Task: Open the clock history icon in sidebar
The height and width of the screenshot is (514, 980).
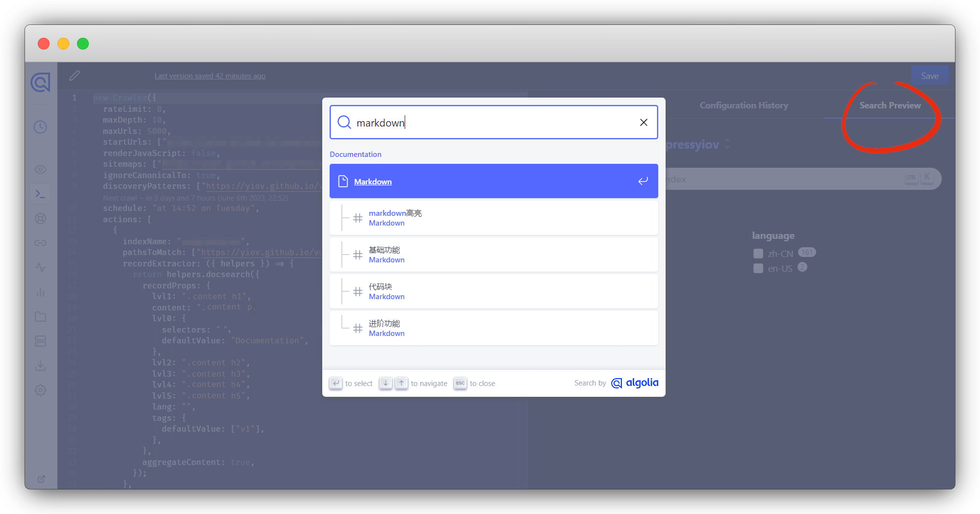Action: [x=40, y=127]
